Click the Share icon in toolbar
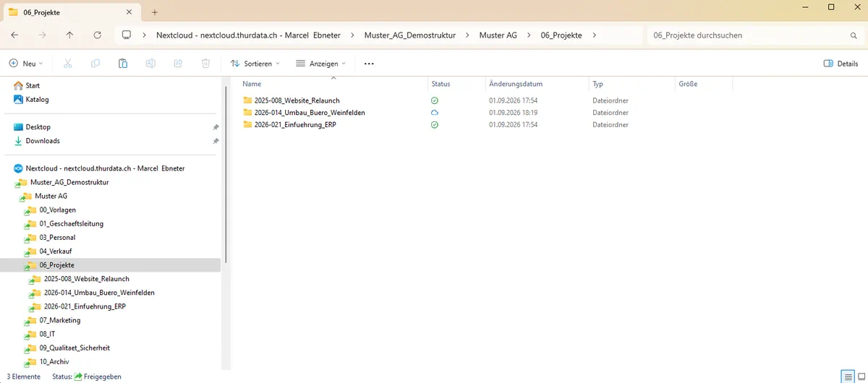 [178, 64]
